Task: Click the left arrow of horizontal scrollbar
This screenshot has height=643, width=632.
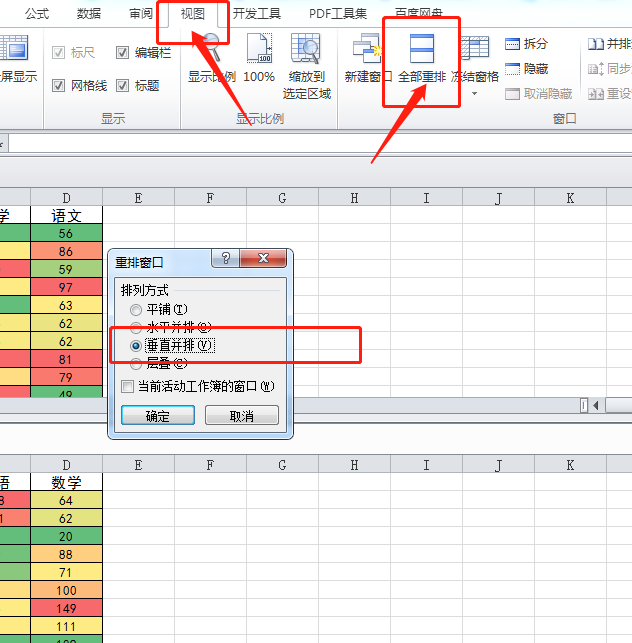Action: pos(595,406)
